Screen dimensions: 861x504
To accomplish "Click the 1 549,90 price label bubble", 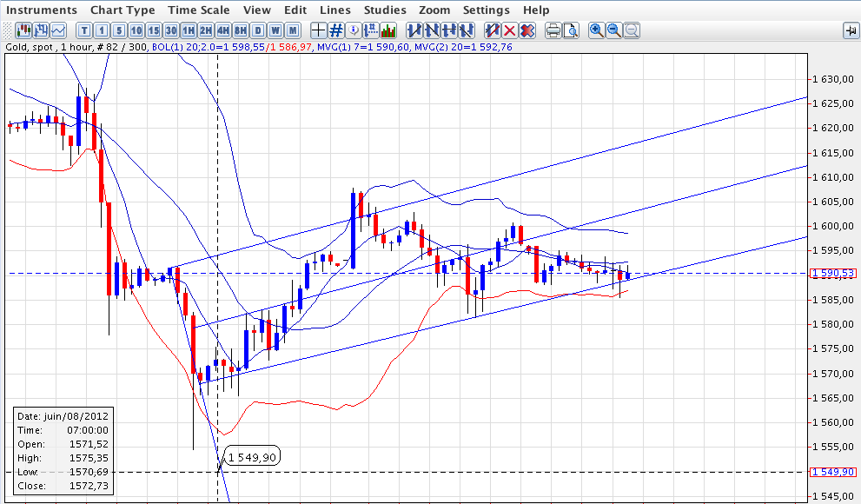I will pyautogui.click(x=253, y=457).
